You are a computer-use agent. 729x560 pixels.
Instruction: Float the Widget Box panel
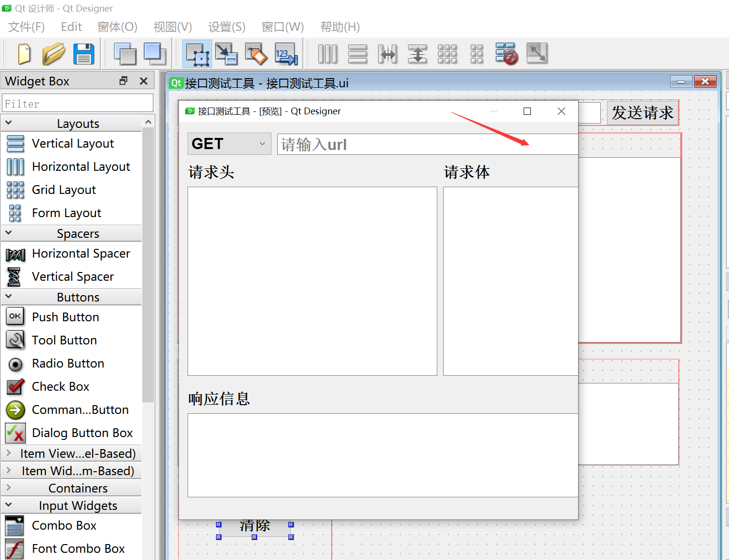123,81
